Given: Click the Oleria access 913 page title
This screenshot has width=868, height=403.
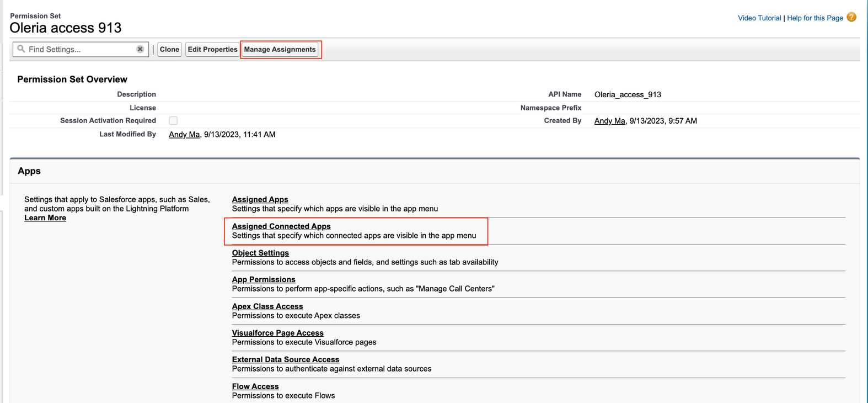Looking at the screenshot, I should [x=66, y=28].
